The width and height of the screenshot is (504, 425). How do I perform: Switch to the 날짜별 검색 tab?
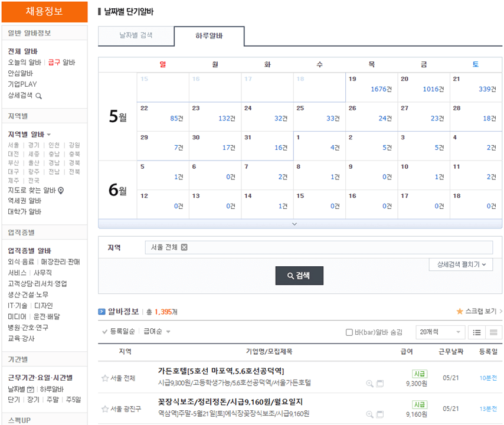(x=136, y=36)
